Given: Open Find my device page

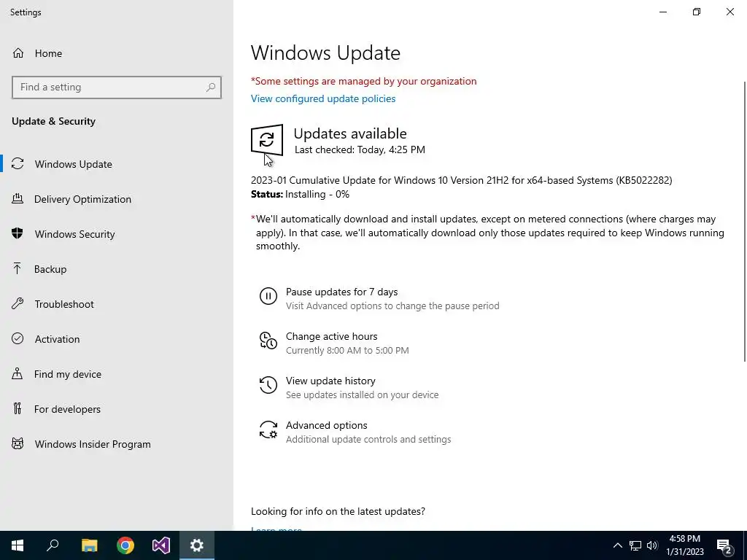Looking at the screenshot, I should pos(117,374).
